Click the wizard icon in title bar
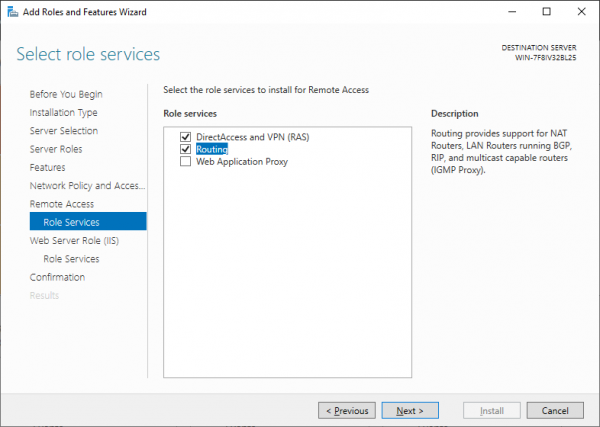The width and height of the screenshot is (600, 427). 11,11
